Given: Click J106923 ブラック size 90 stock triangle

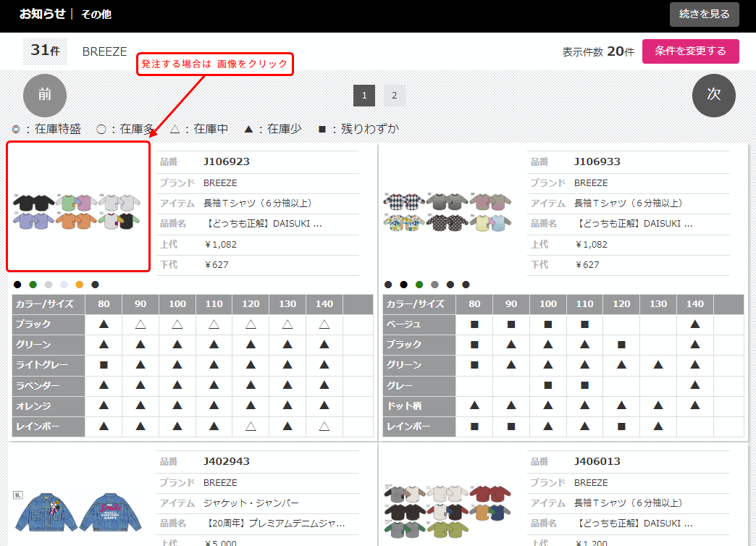Looking at the screenshot, I should [140, 324].
